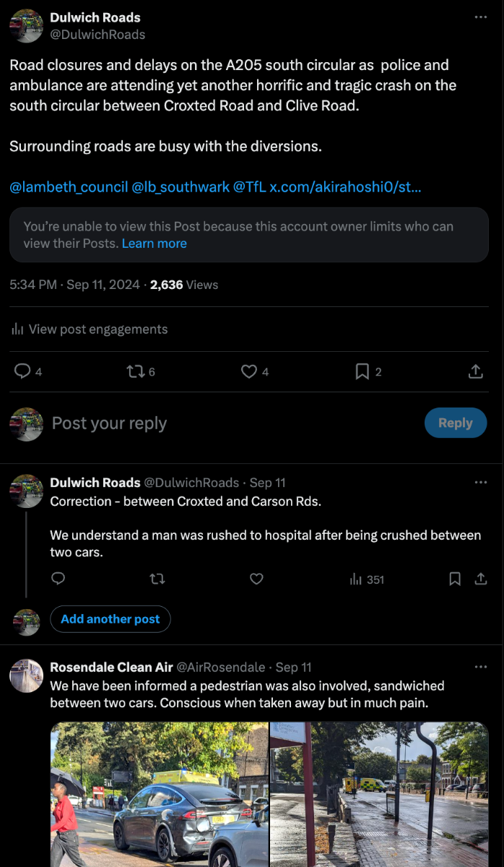Image resolution: width=504 pixels, height=867 pixels.
Task: Like the main A205 crash post
Action: 249,371
